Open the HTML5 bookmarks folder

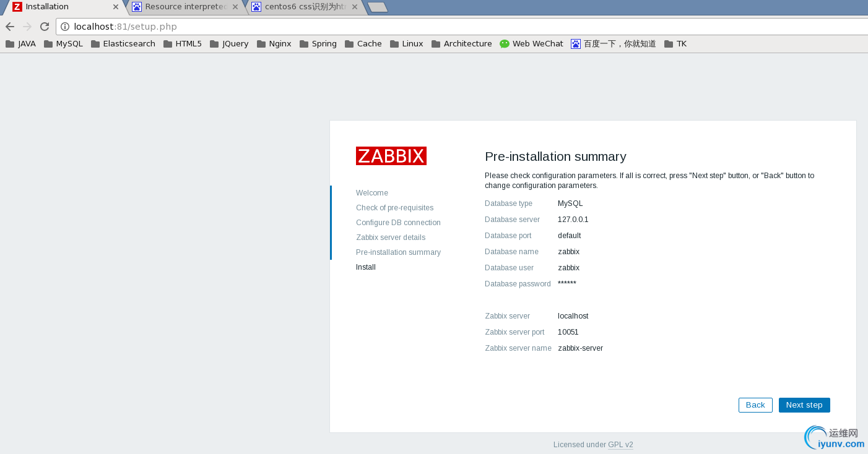pos(183,44)
